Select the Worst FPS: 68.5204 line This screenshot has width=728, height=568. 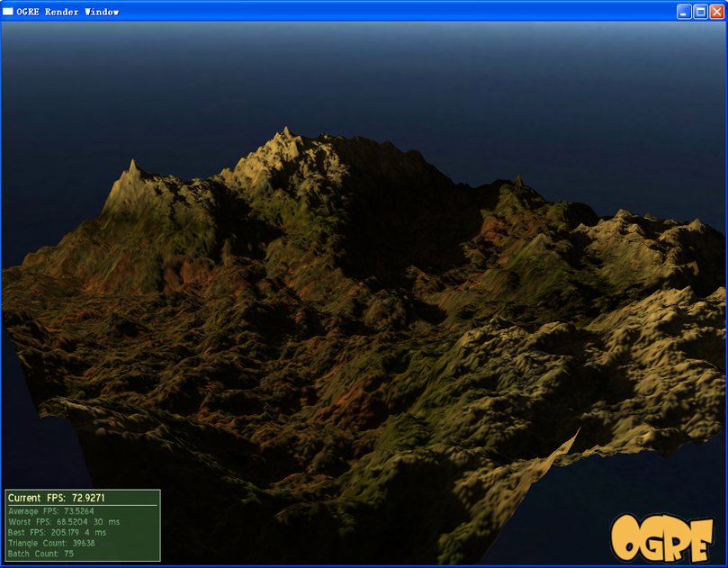[64, 522]
